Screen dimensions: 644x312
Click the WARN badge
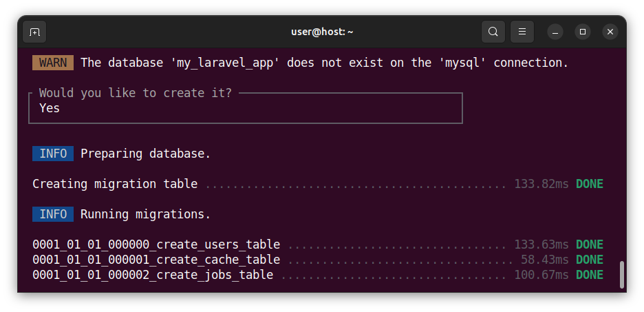click(x=53, y=63)
